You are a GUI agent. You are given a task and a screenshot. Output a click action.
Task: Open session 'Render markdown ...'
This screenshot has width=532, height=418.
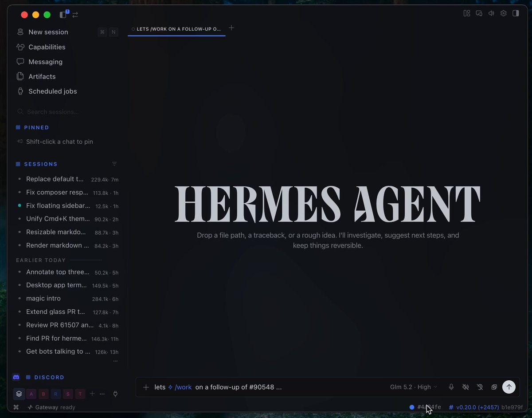67,245
